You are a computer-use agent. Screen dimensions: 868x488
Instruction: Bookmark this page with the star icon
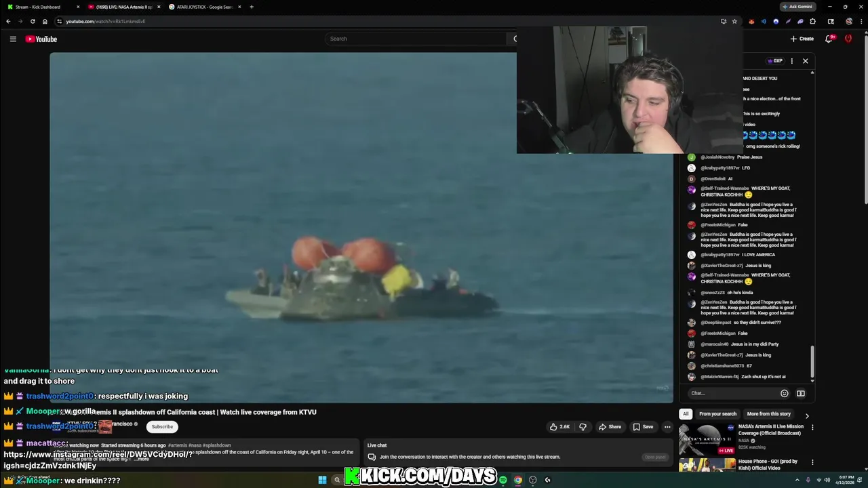[x=734, y=21]
